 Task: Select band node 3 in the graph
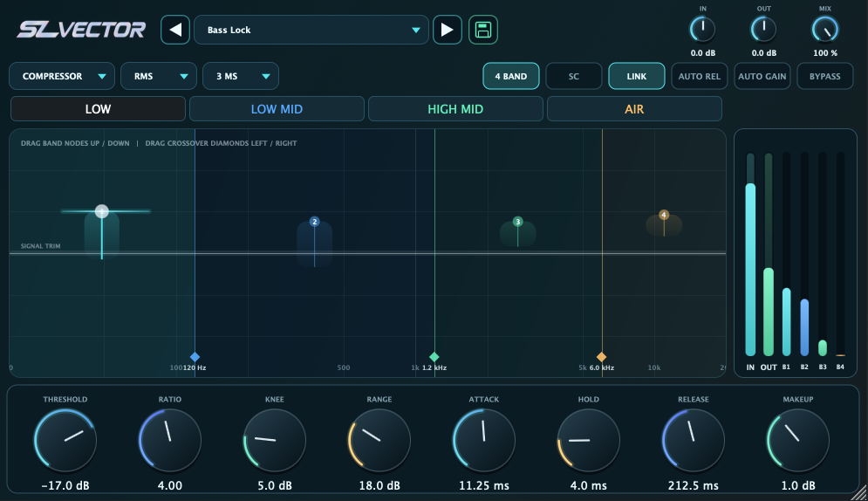coord(517,222)
